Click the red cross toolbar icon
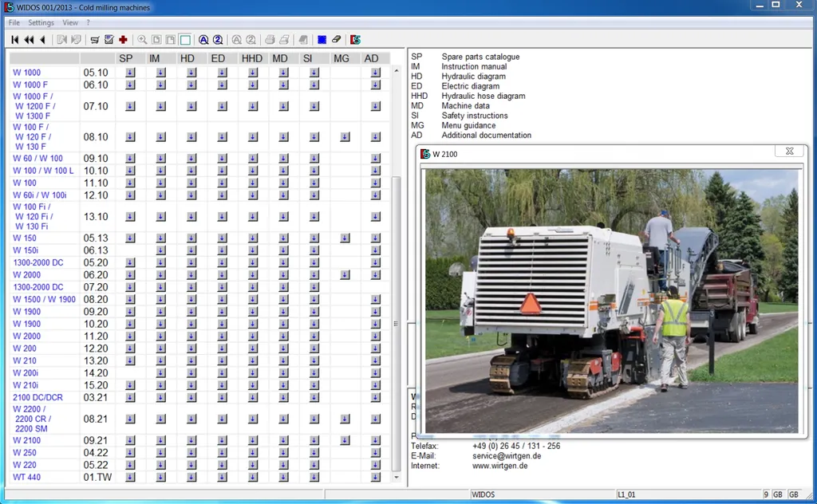 123,40
